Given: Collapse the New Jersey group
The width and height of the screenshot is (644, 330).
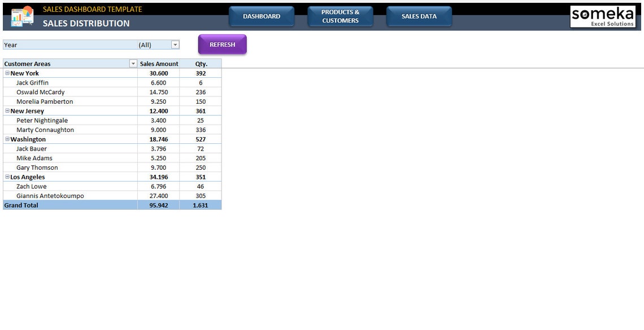Looking at the screenshot, I should point(7,111).
